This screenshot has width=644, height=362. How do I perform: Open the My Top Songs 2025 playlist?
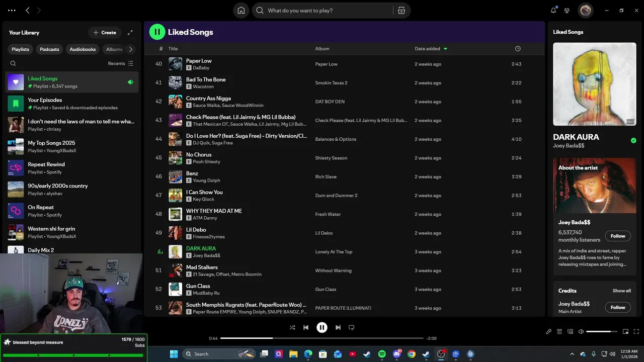click(71, 146)
